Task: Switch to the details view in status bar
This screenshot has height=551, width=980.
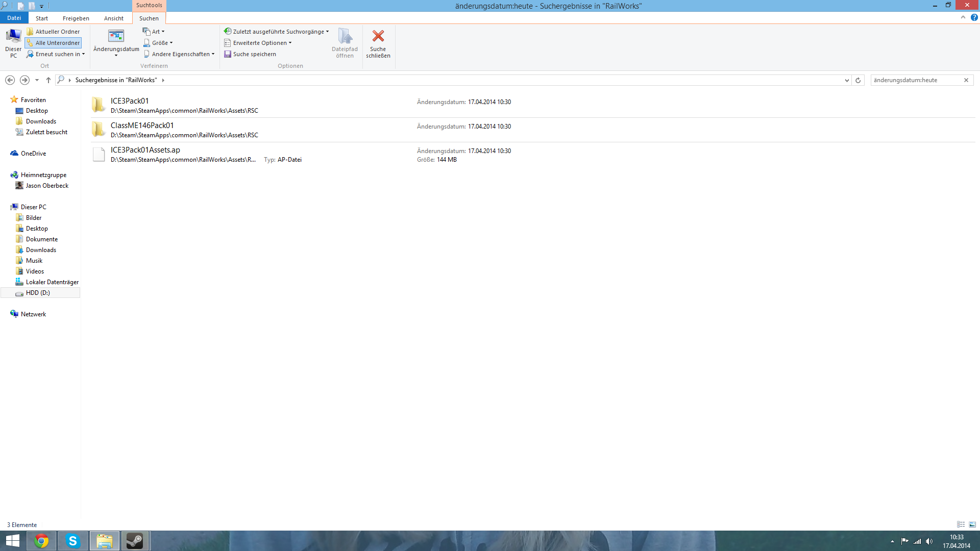Action: [961, 524]
